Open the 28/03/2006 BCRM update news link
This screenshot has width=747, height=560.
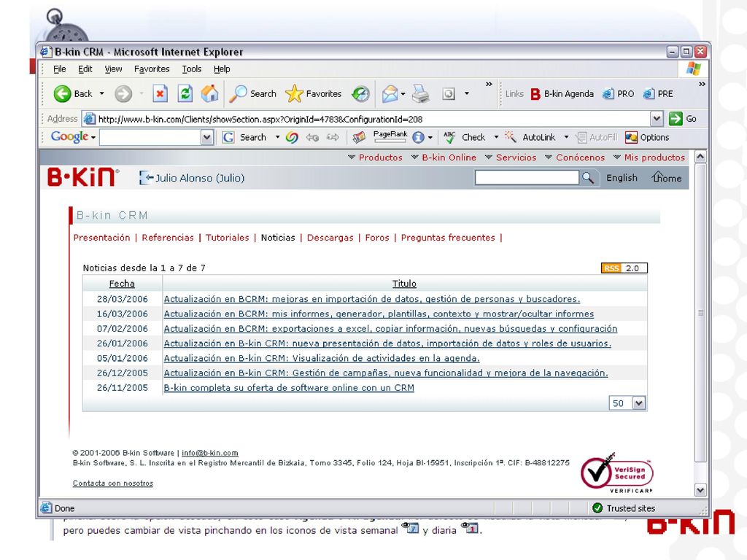point(372,299)
